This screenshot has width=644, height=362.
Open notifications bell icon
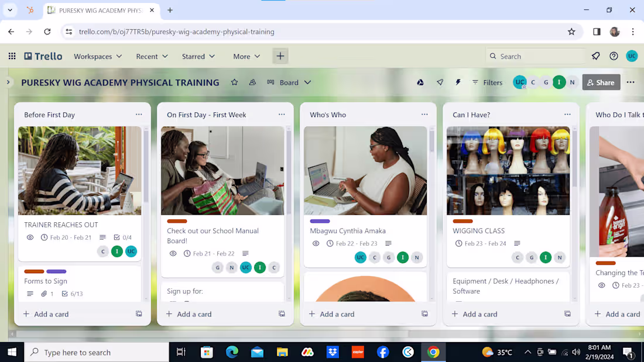pyautogui.click(x=595, y=56)
